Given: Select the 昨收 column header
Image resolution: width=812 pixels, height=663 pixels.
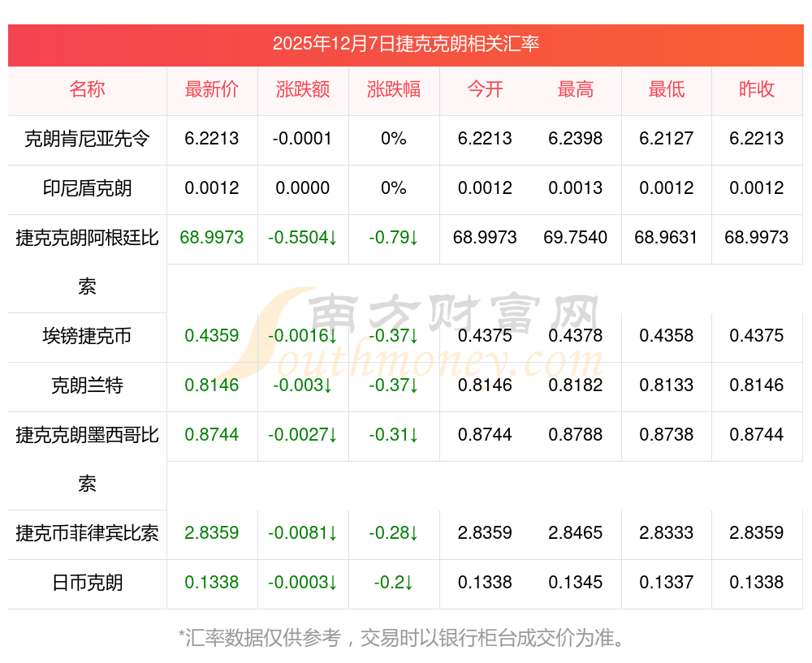Looking at the screenshot, I should pos(757,89).
